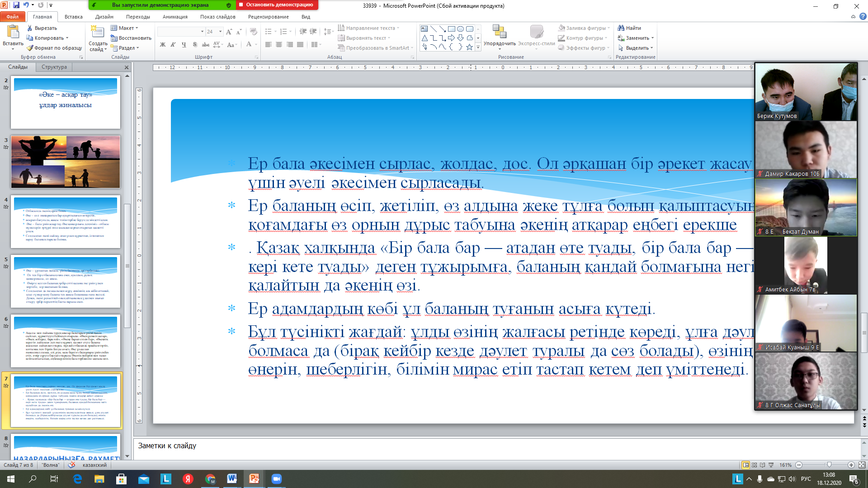Click fit slide to window icon
Viewport: 868px width, 488px height.
862,465
